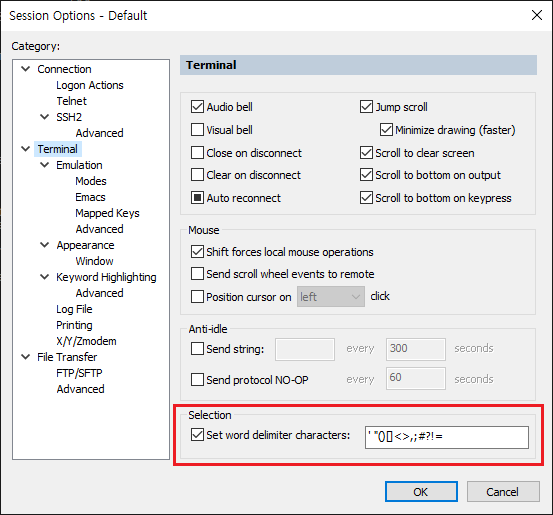Select the Appearance category

(85, 245)
